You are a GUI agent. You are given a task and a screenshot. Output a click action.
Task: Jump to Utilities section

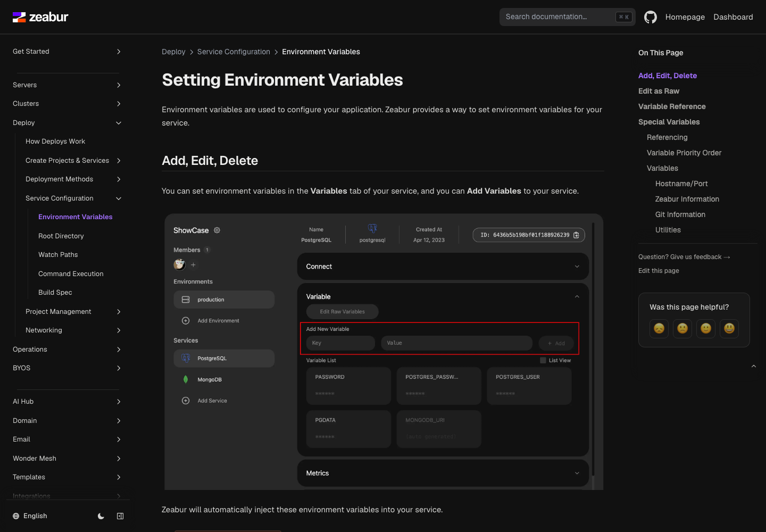click(x=668, y=230)
